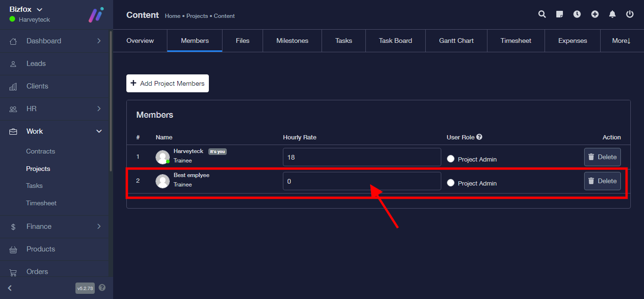Select Project Admin for Harveyteck
The image size is (644, 299).
click(451, 159)
